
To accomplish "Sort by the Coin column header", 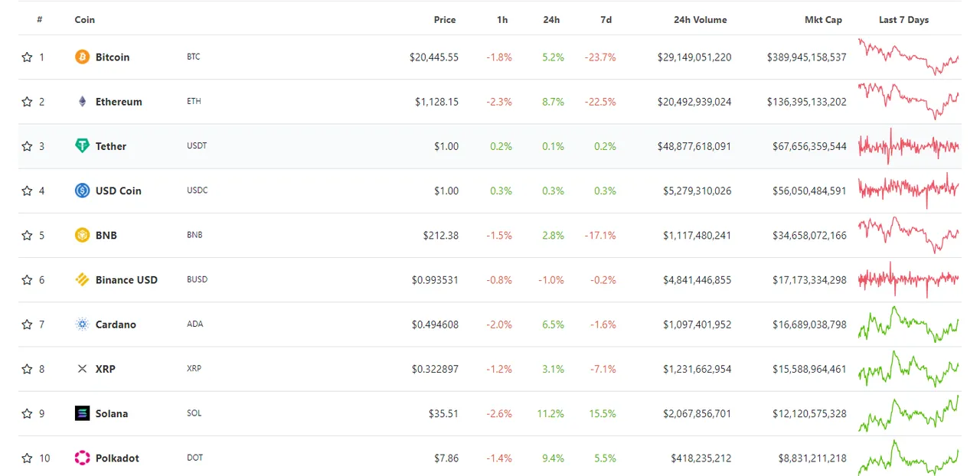I will click(85, 19).
